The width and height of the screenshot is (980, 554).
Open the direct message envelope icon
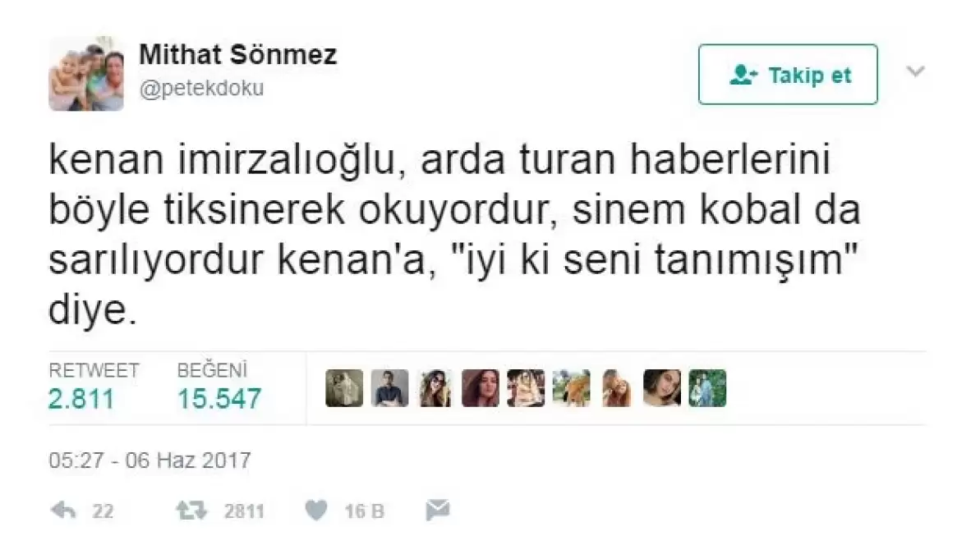coord(438,511)
